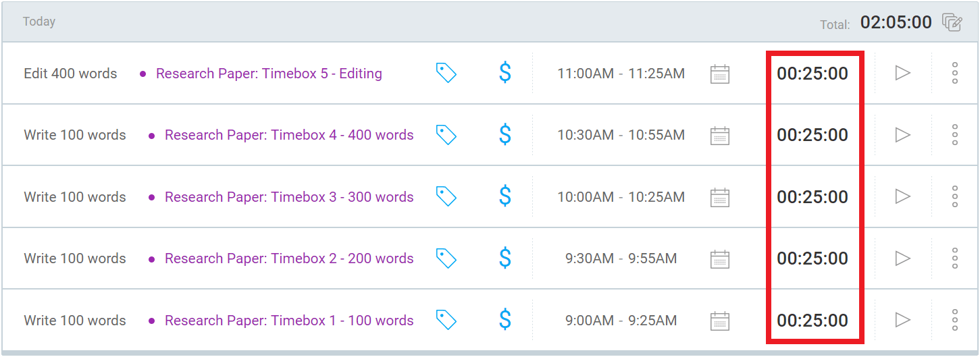Open kebab menu for Timebox 1 entry
This screenshot has width=980, height=357.
tap(954, 320)
